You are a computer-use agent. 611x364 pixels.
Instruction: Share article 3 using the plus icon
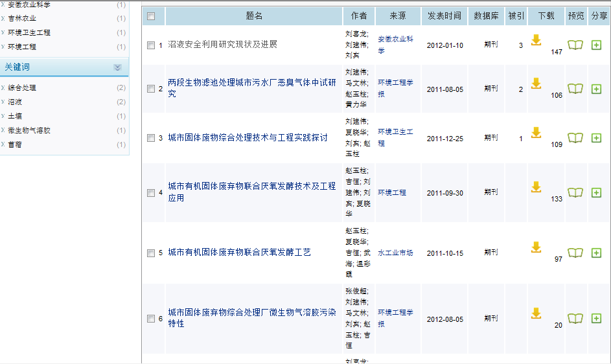596,137
